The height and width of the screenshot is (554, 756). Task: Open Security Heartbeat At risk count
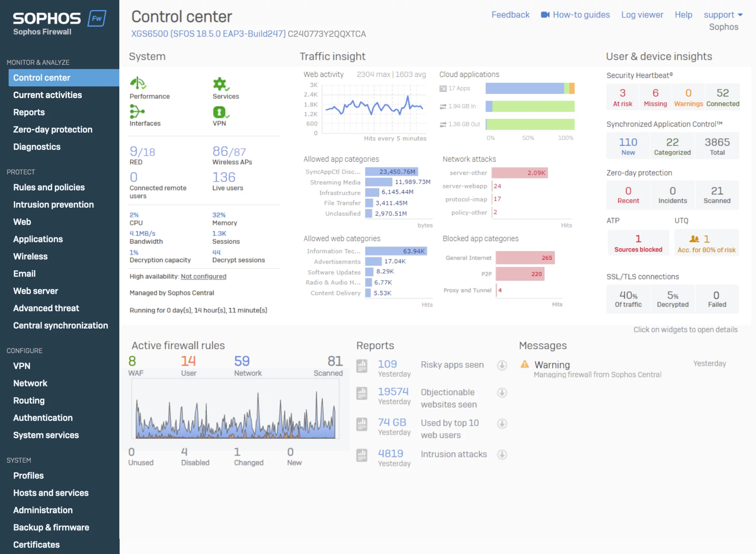point(623,97)
